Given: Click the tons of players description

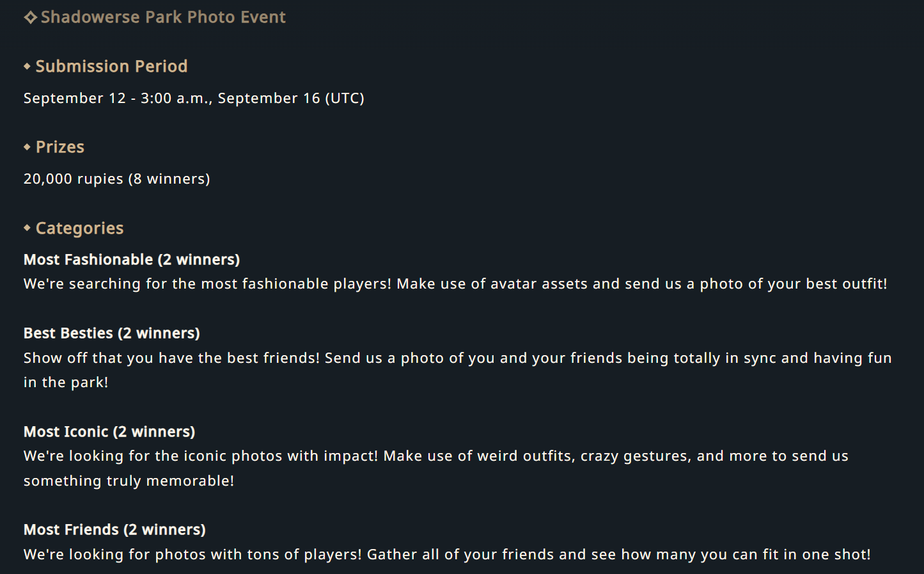Looking at the screenshot, I should click(447, 554).
